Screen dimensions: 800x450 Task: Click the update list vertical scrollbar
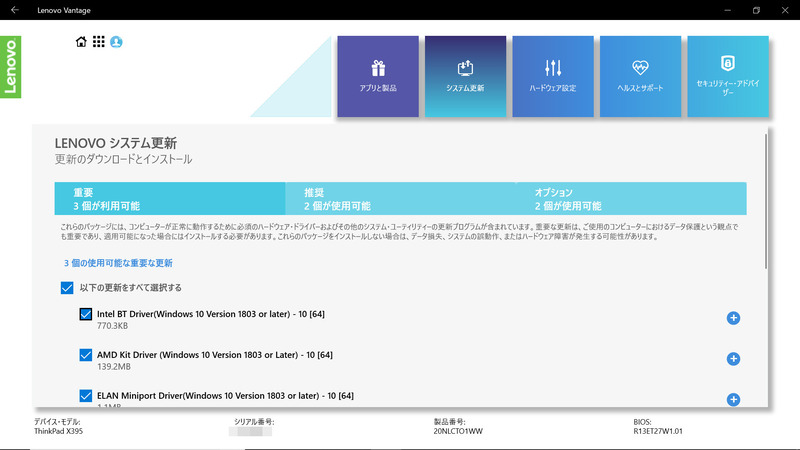click(766, 201)
